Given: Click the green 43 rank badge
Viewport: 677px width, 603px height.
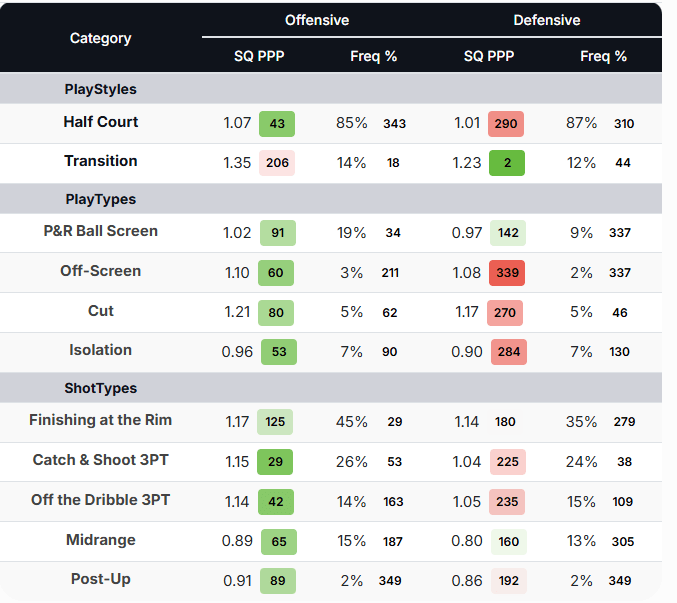Looking at the screenshot, I should click(277, 124).
